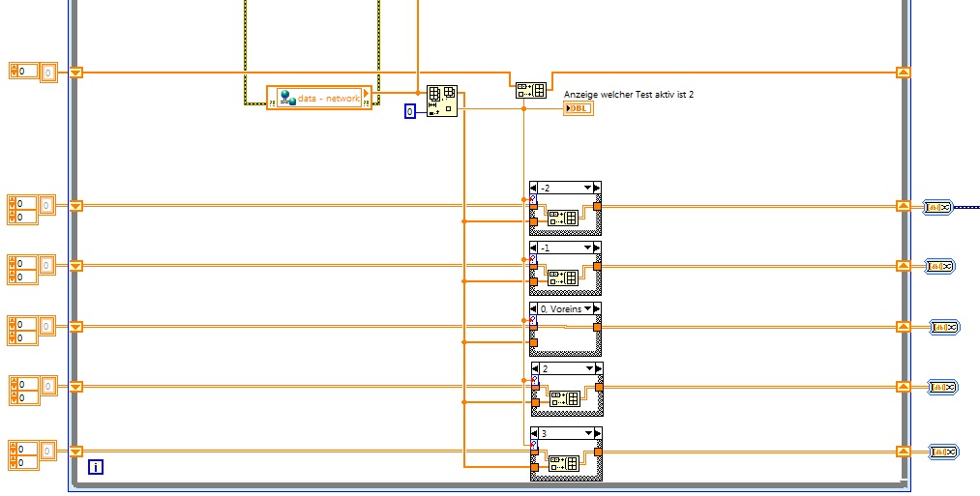Screen dimensions: 980x496
Task: Click the selector terminal of case 3
Action: (534, 445)
